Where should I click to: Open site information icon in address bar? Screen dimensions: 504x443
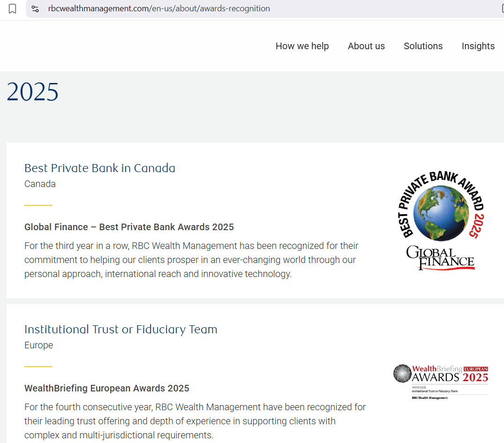35,9
